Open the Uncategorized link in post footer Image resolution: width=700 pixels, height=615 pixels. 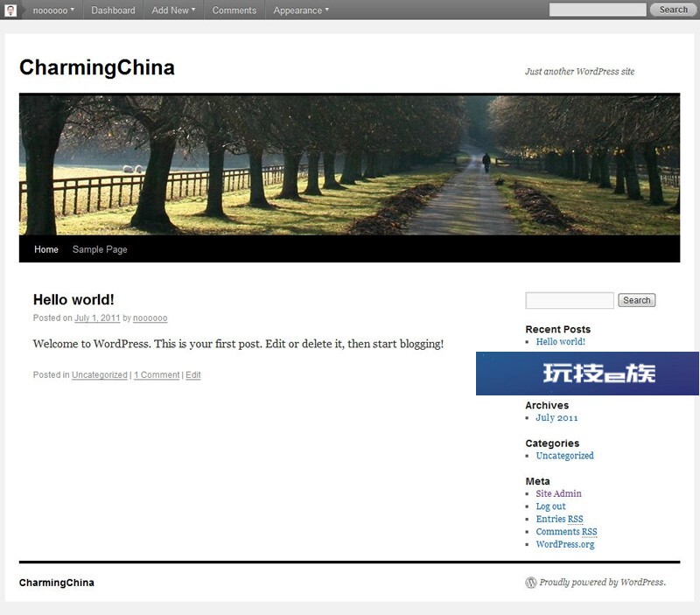[100, 375]
